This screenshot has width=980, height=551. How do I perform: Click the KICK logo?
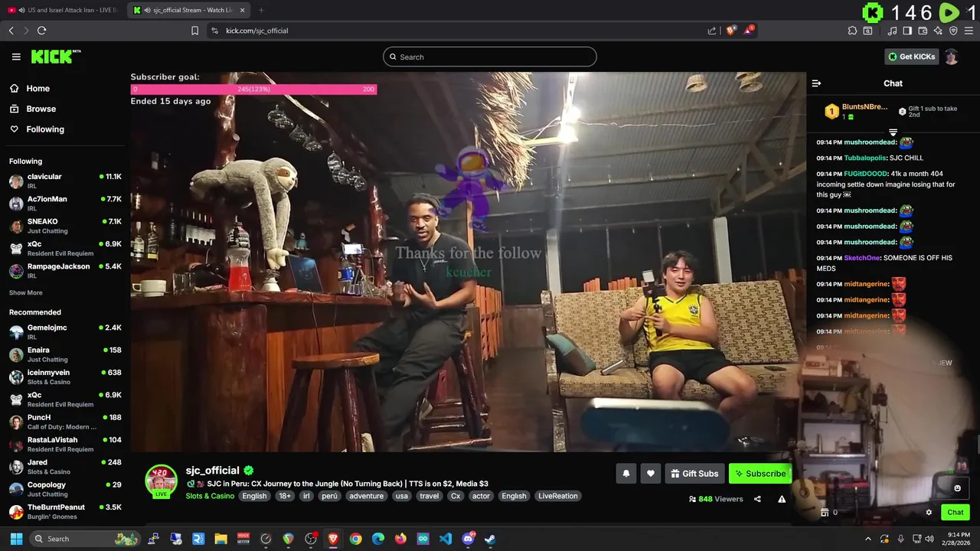pos(55,57)
